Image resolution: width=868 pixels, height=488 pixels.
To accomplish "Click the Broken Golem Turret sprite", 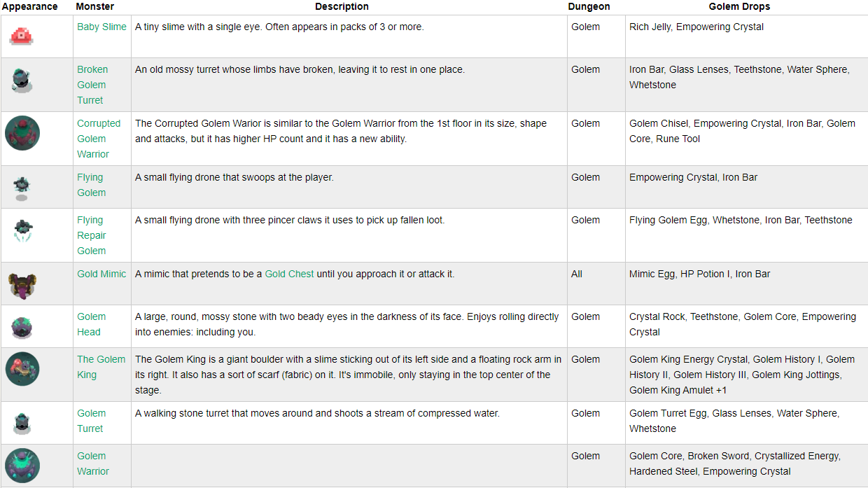I will 22,80.
